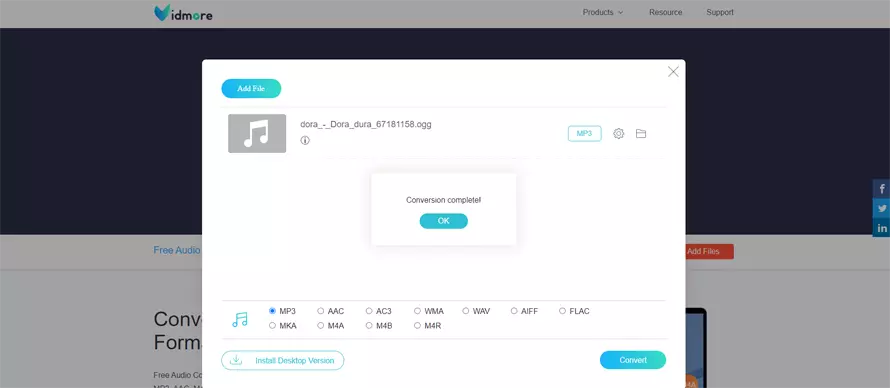
Task: Open the Support menu item
Action: [x=720, y=12]
